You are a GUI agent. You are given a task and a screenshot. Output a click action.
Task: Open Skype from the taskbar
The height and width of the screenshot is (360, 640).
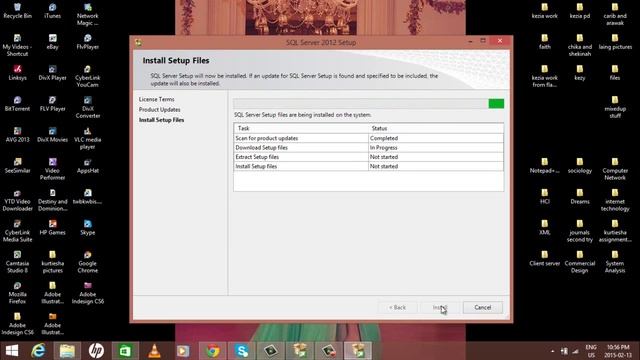click(242, 351)
